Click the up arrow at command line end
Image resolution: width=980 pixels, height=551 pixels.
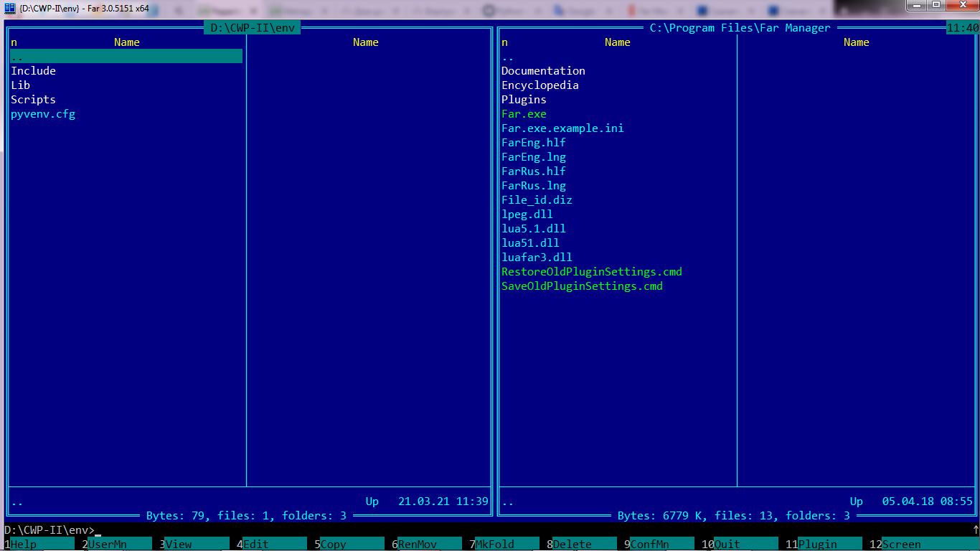[x=976, y=530]
